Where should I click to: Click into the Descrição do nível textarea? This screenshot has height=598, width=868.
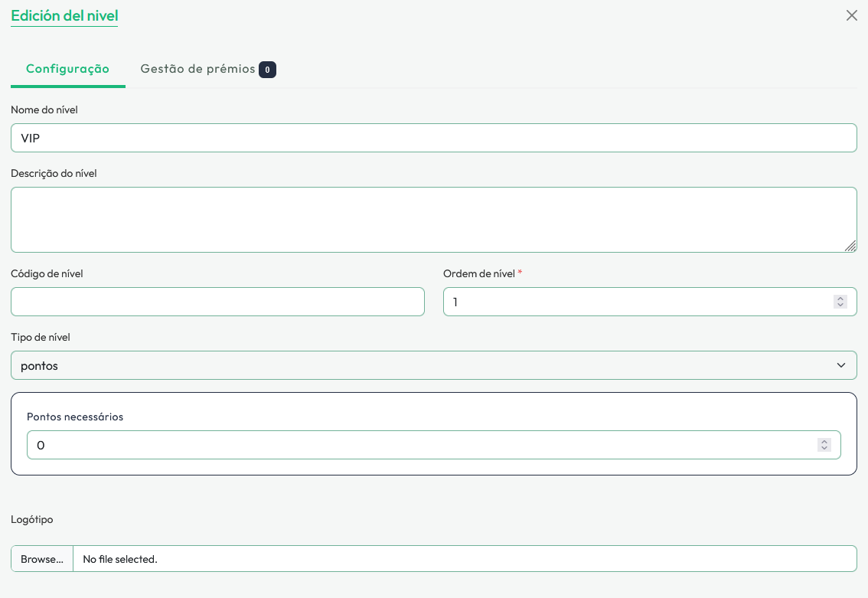[433, 219]
